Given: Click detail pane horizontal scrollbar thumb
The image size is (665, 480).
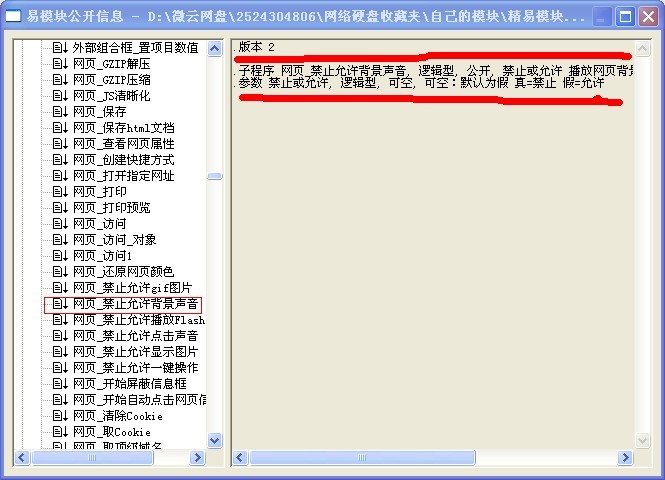Looking at the screenshot, I should point(362,458).
